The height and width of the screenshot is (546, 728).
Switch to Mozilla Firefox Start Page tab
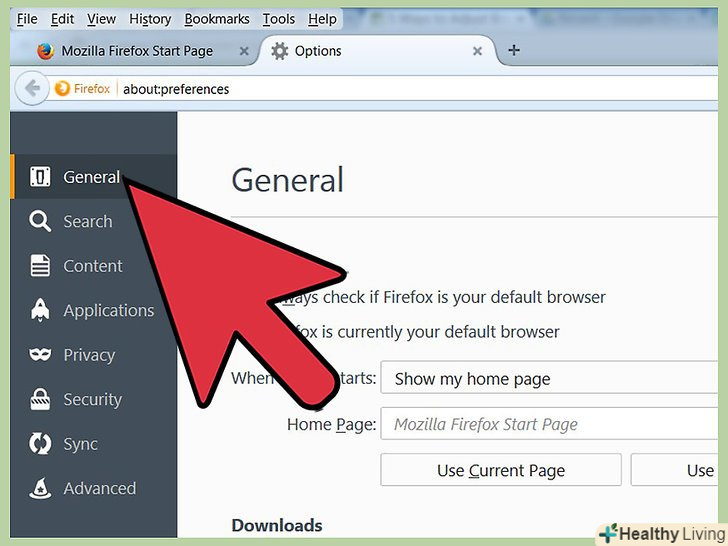click(137, 51)
